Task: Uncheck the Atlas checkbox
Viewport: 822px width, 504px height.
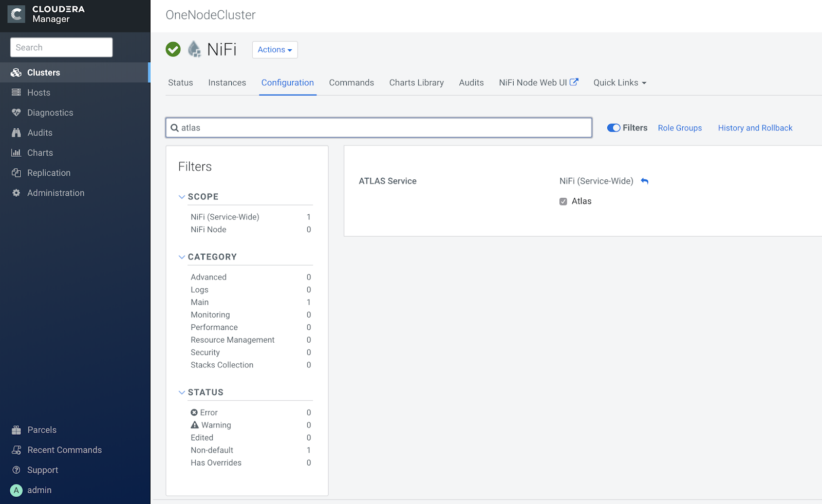Action: (563, 201)
